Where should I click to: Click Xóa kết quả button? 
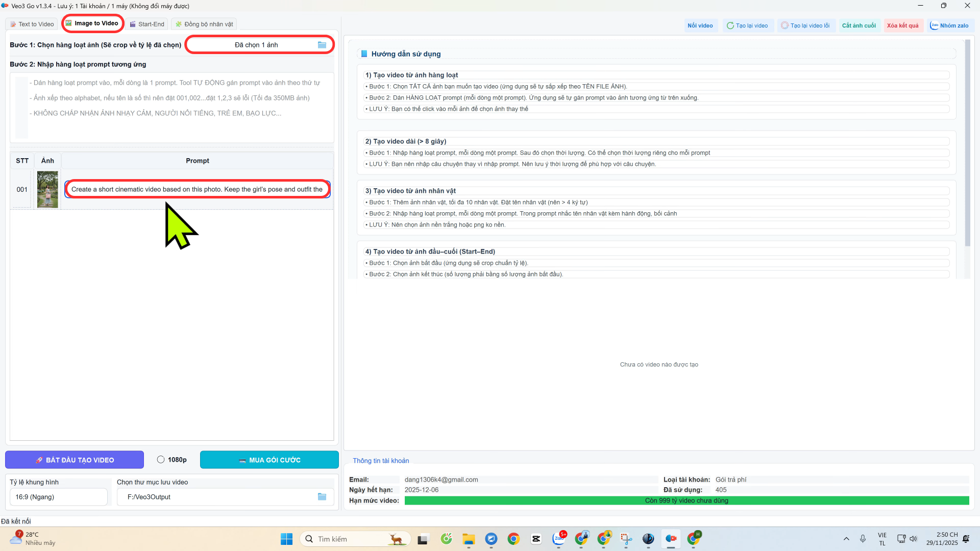click(902, 26)
